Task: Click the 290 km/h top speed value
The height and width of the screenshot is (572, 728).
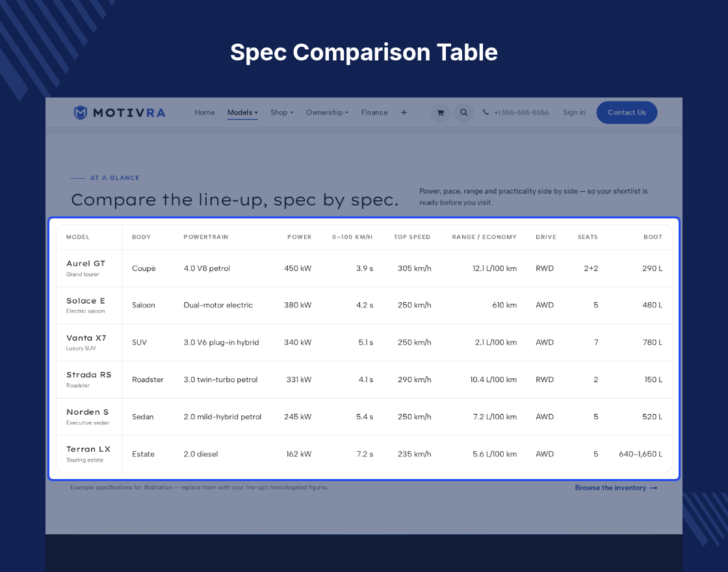Action: [414, 380]
